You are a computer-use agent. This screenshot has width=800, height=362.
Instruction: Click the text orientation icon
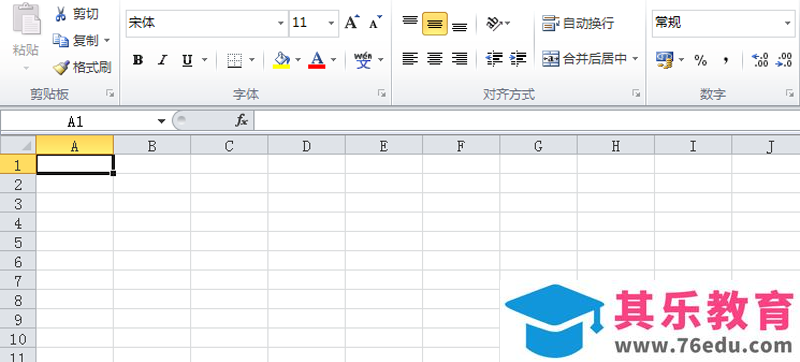coord(493,23)
